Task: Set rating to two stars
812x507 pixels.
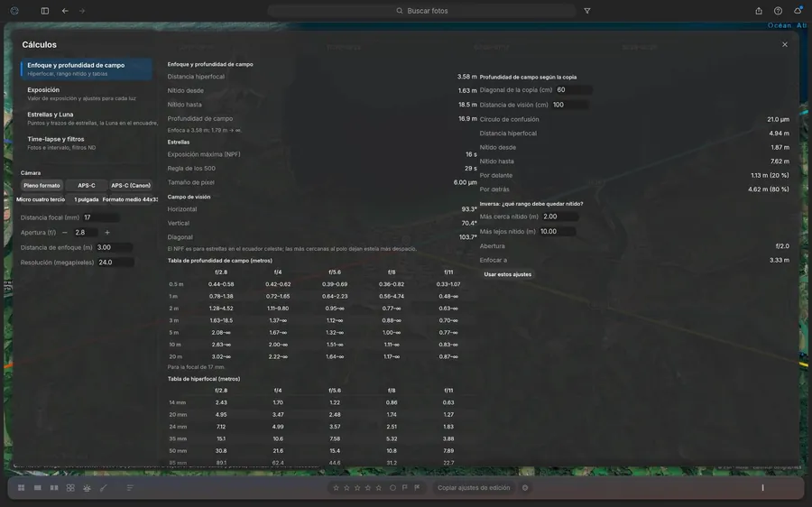Action: point(346,488)
